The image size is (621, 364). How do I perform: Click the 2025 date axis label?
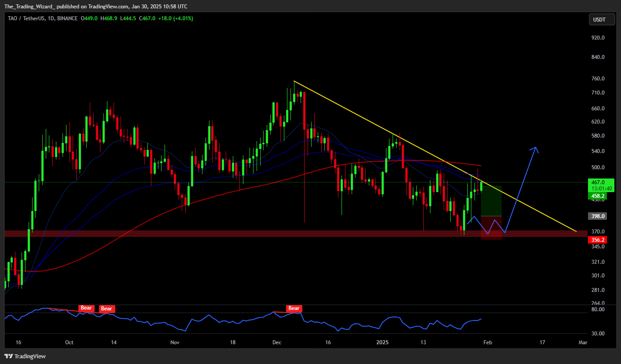382,342
